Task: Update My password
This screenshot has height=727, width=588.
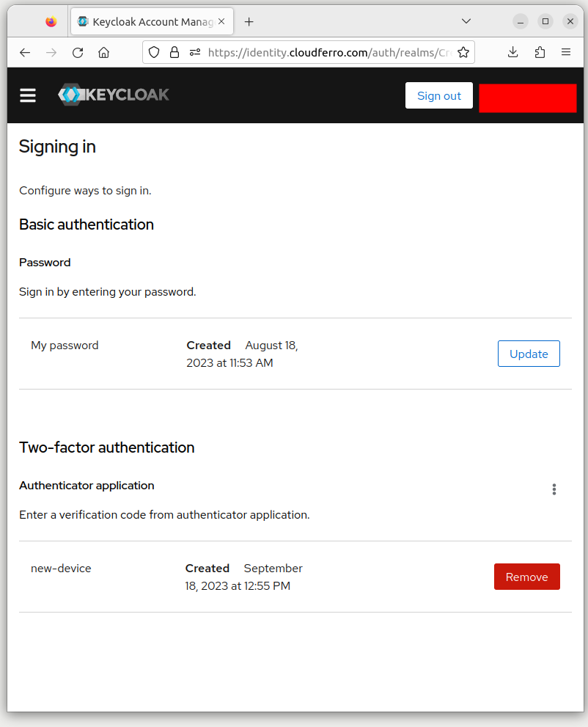Action: pyautogui.click(x=529, y=354)
